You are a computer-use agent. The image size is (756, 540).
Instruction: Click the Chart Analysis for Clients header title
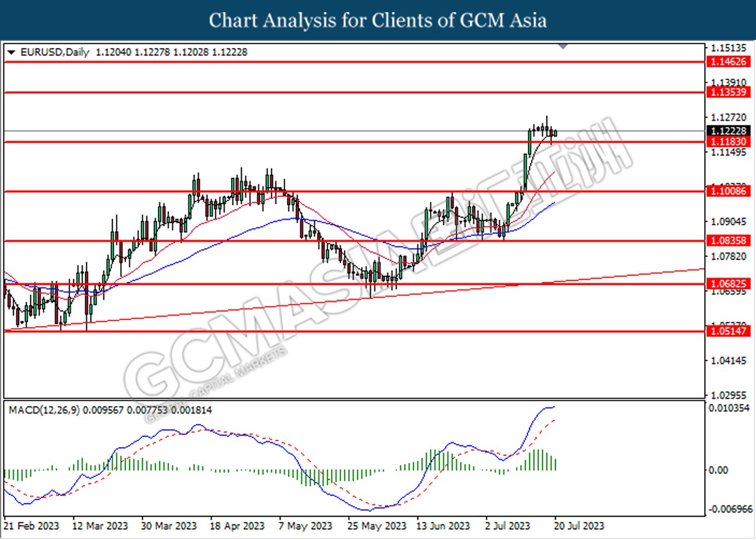[378, 20]
